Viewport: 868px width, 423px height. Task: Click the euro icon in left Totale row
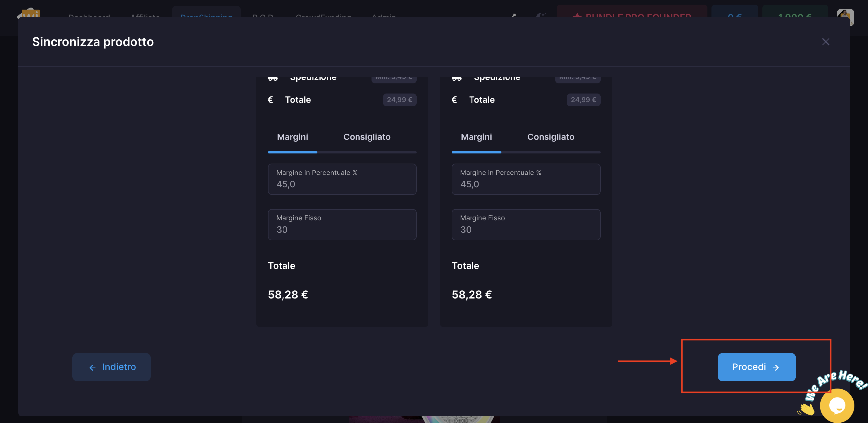270,100
